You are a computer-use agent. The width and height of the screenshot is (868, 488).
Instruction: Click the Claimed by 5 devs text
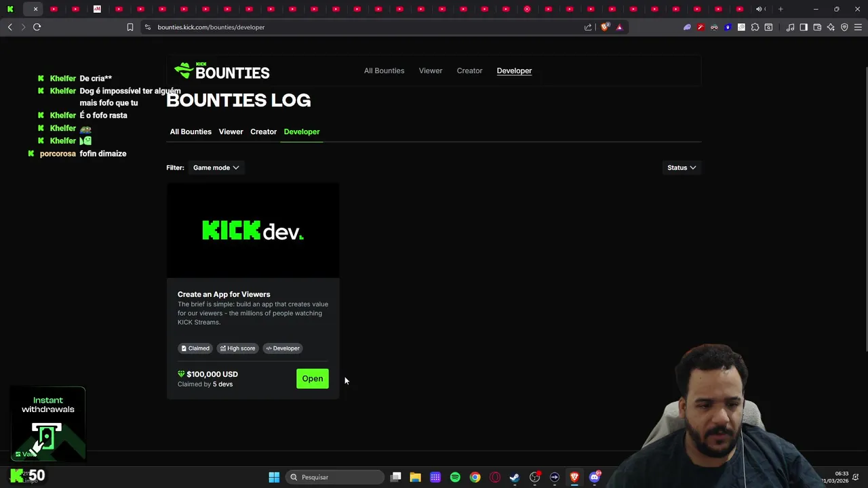pos(205,384)
